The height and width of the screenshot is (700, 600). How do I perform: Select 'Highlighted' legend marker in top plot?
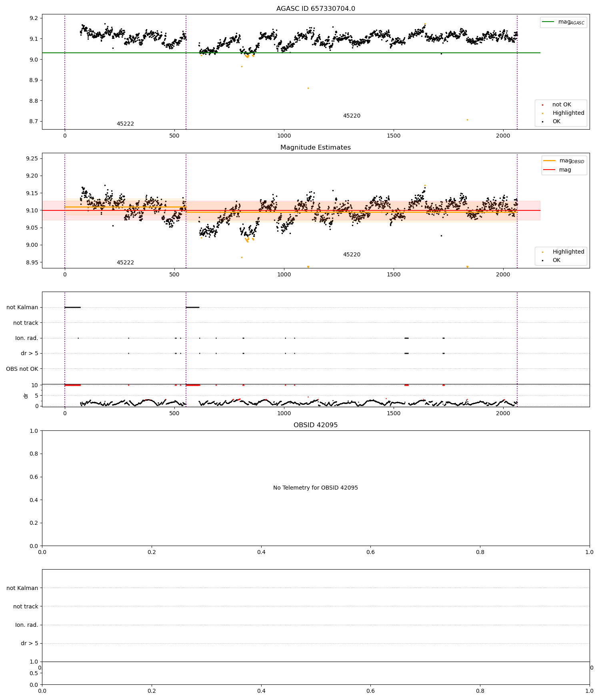pyautogui.click(x=542, y=113)
